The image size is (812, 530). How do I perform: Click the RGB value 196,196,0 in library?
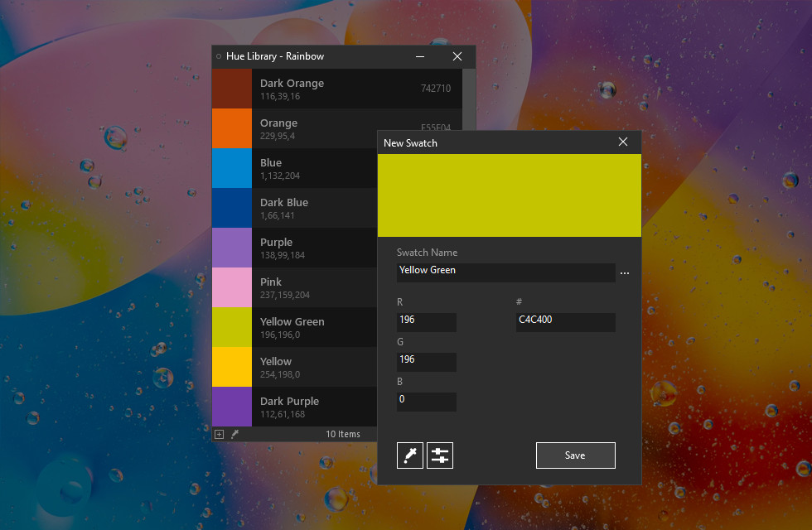(x=280, y=335)
